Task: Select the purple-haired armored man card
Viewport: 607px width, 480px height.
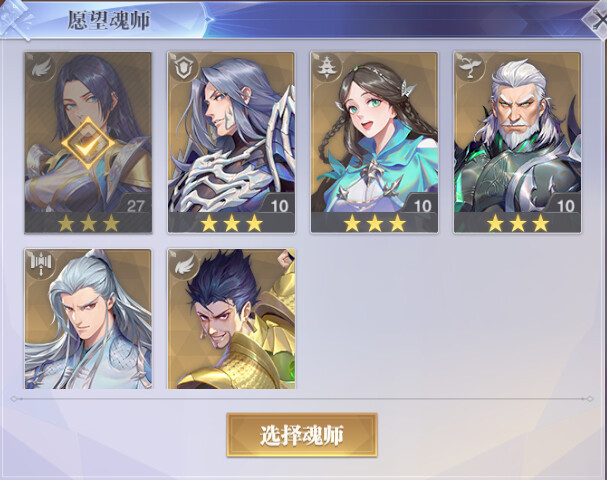Action: click(x=231, y=143)
